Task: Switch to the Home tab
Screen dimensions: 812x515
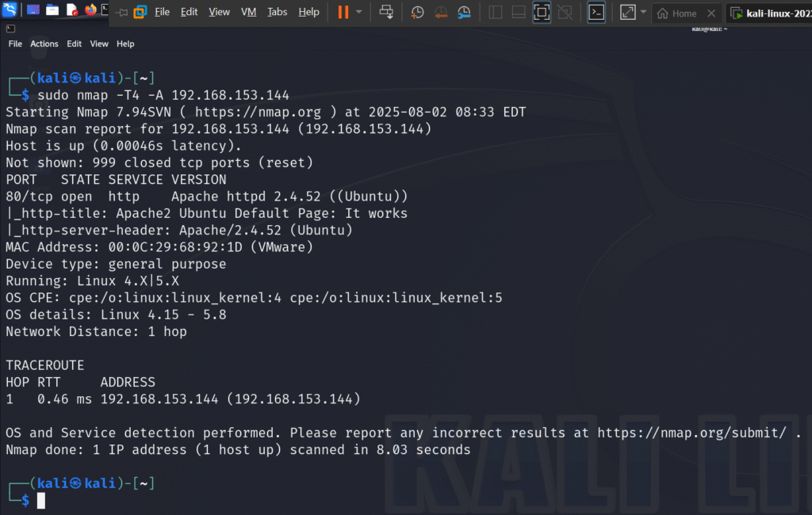Action: 677,13
